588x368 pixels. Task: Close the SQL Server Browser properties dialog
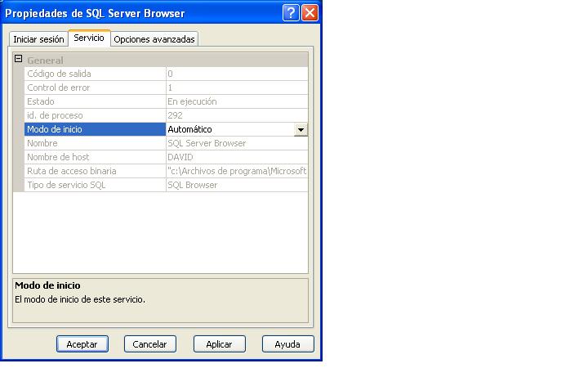point(310,13)
